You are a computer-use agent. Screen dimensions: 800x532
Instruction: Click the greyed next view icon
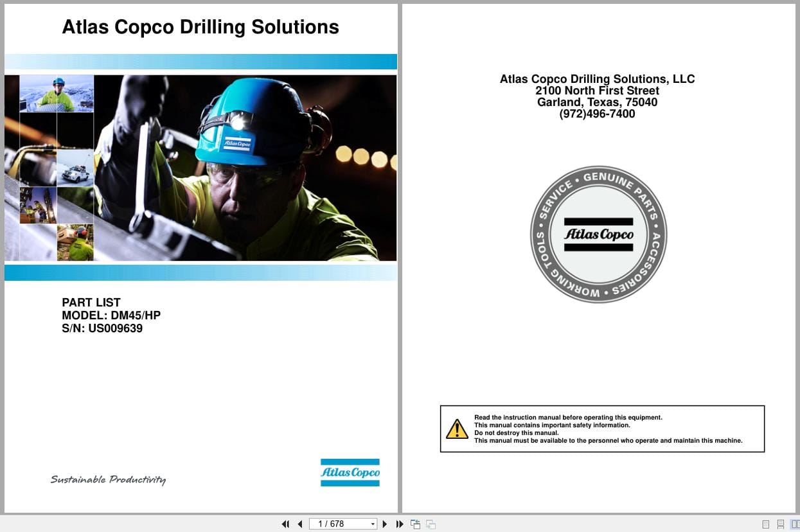click(431, 524)
